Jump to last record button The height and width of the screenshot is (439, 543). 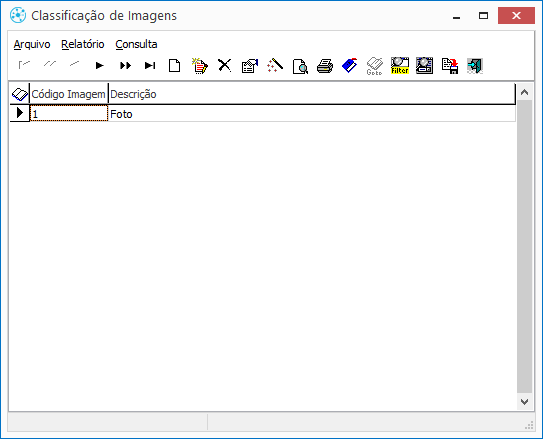pyautogui.click(x=150, y=65)
